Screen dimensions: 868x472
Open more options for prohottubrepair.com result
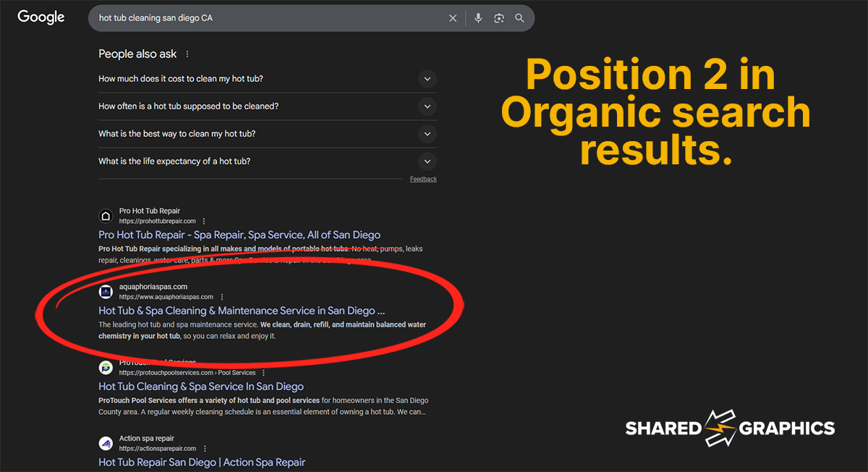tap(204, 221)
